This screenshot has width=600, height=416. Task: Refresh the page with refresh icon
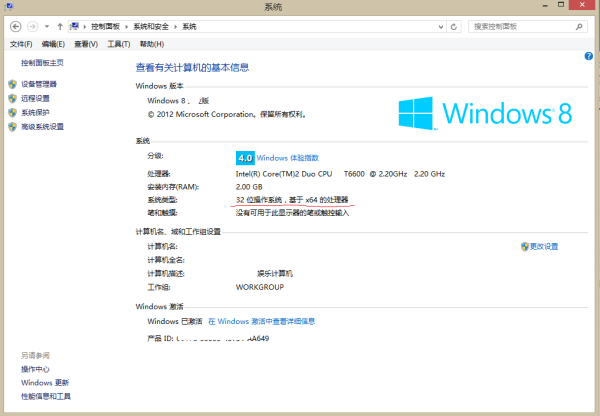tap(454, 26)
